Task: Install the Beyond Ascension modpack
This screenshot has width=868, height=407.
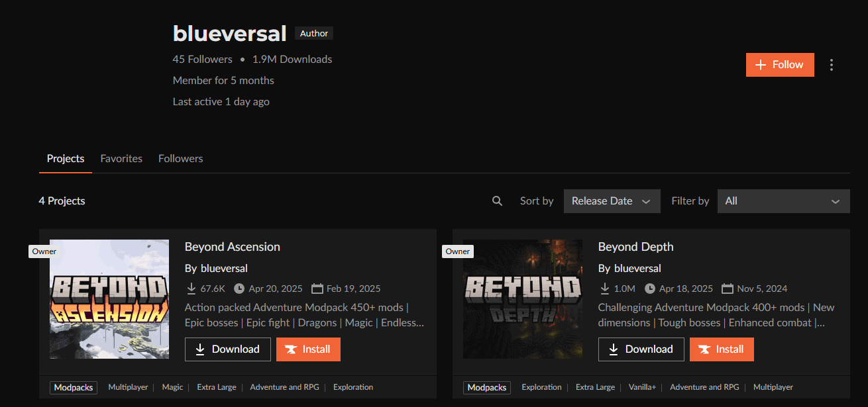Action: 308,349
